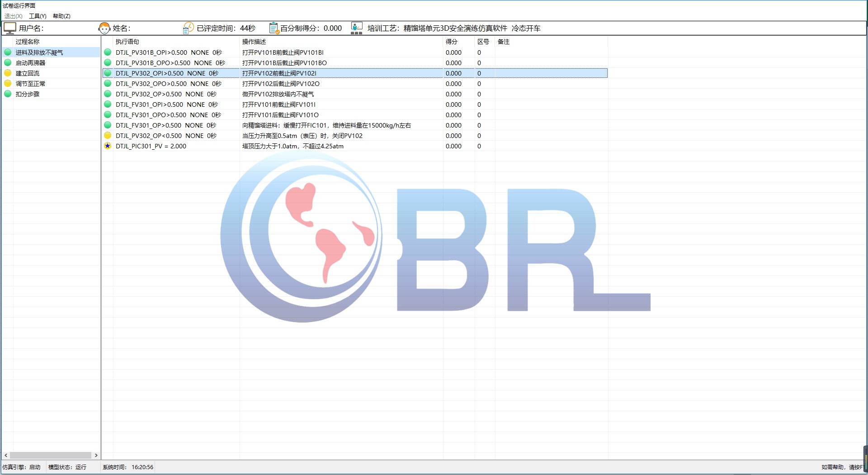Click green status dot of 启动再沸器
868x475 pixels.
coord(8,62)
